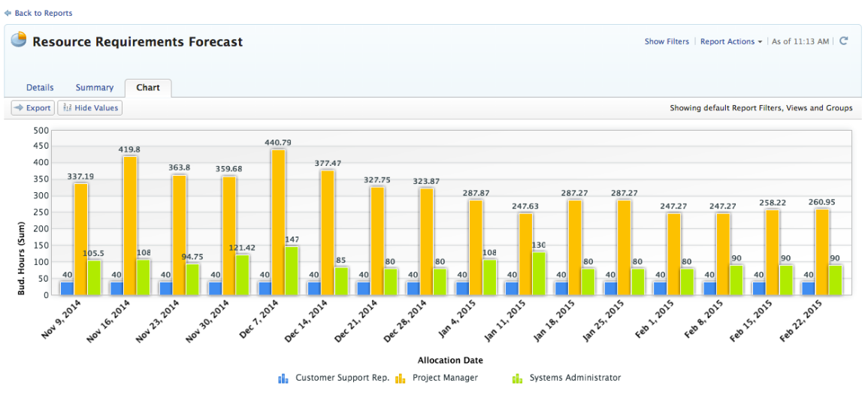Click the pie chart report icon
The height and width of the screenshot is (416, 868).
point(19,40)
